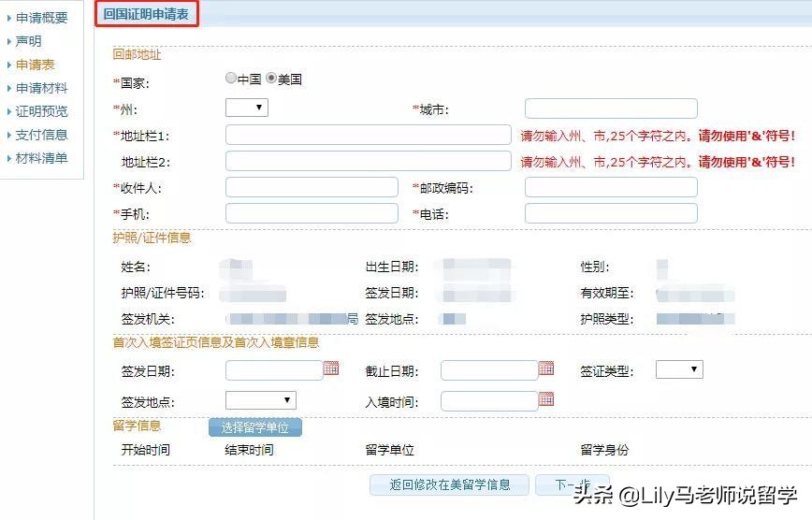
Task: Focus the 地址栏1 address input field
Action: (369, 135)
